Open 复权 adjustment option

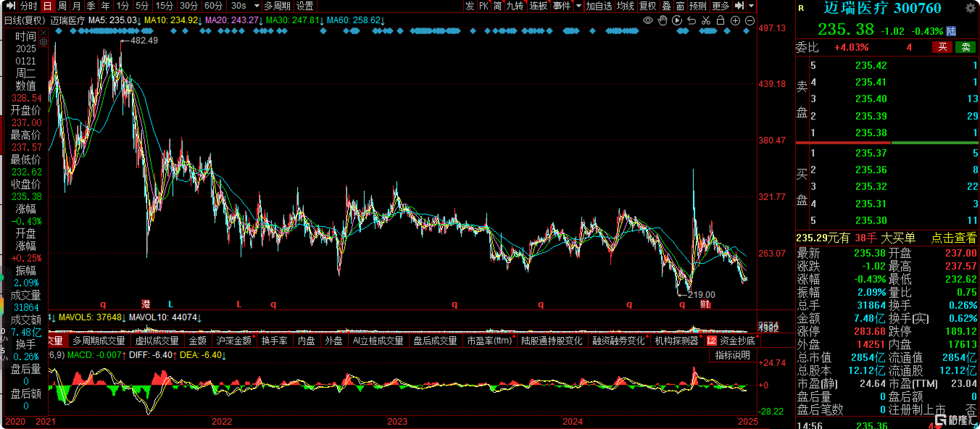click(648, 6)
